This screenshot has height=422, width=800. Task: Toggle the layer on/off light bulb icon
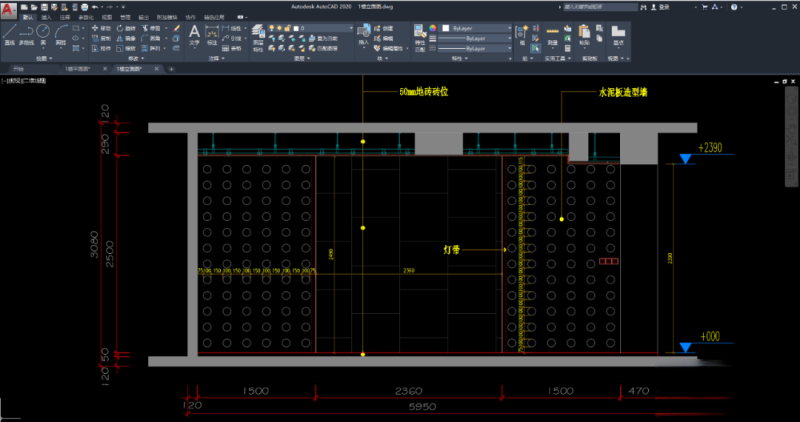click(272, 28)
